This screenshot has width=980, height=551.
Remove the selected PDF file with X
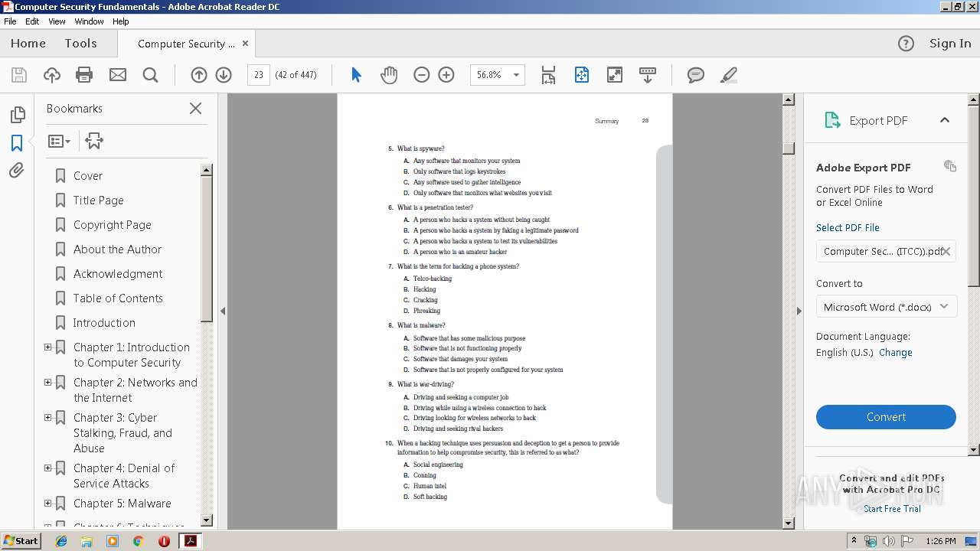[946, 251]
